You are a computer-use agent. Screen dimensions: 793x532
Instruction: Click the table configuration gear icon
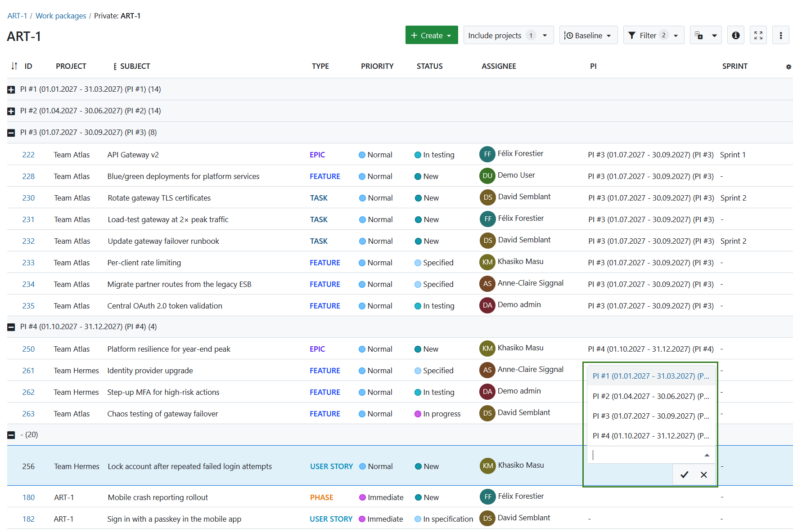click(x=788, y=67)
